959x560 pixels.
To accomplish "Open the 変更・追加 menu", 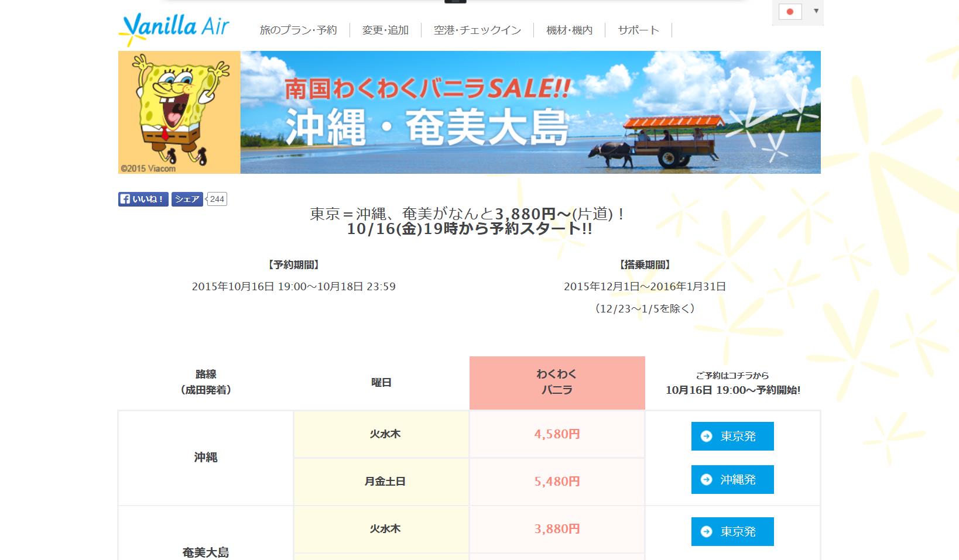I will 385,30.
